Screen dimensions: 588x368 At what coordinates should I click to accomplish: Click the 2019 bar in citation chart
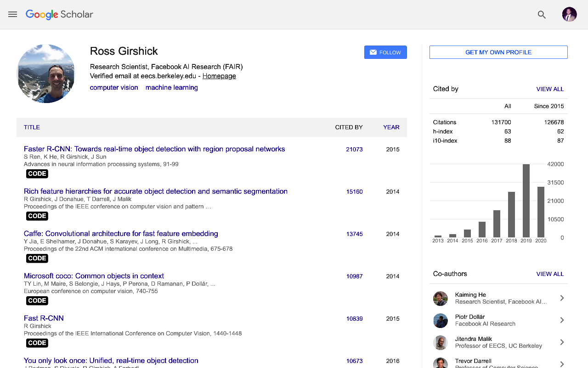click(x=526, y=201)
